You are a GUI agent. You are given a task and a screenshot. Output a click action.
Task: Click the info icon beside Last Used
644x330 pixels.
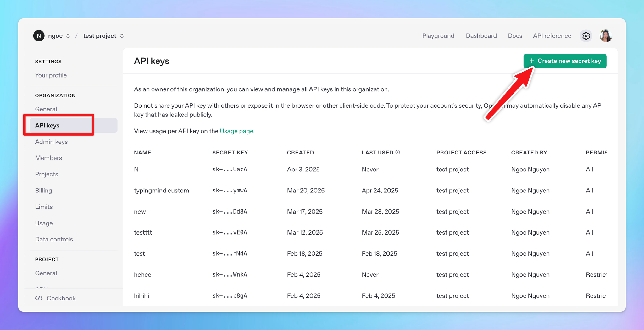pyautogui.click(x=398, y=152)
